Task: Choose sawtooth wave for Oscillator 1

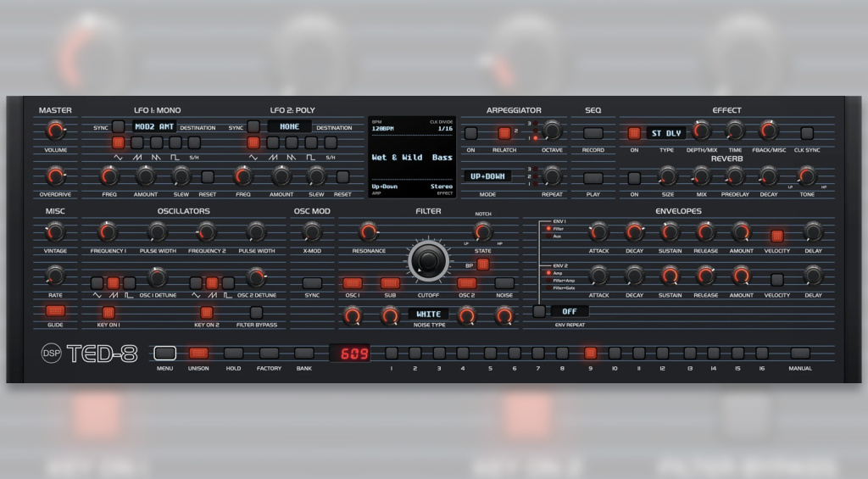Action: pos(113,283)
